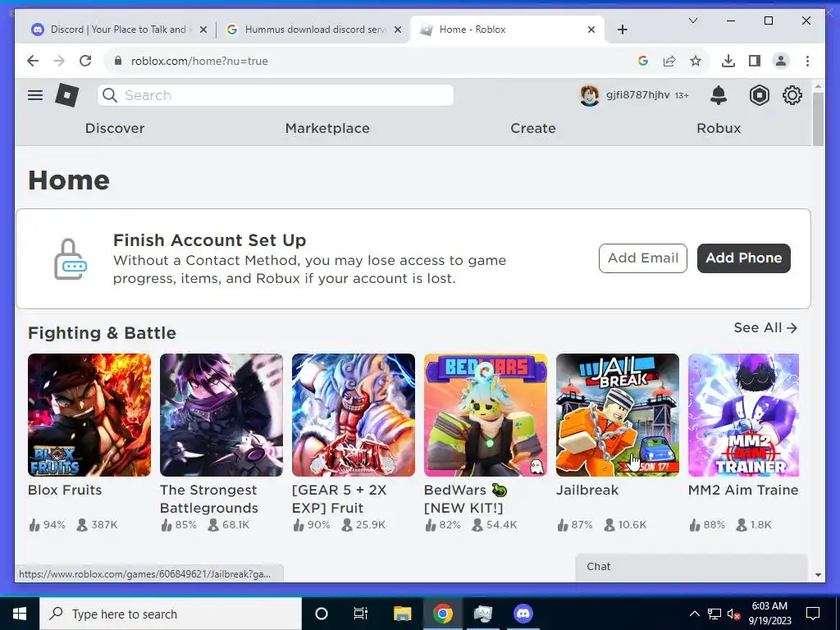Image resolution: width=840 pixels, height=630 pixels.
Task: Click the user avatar headshot
Action: 589,95
